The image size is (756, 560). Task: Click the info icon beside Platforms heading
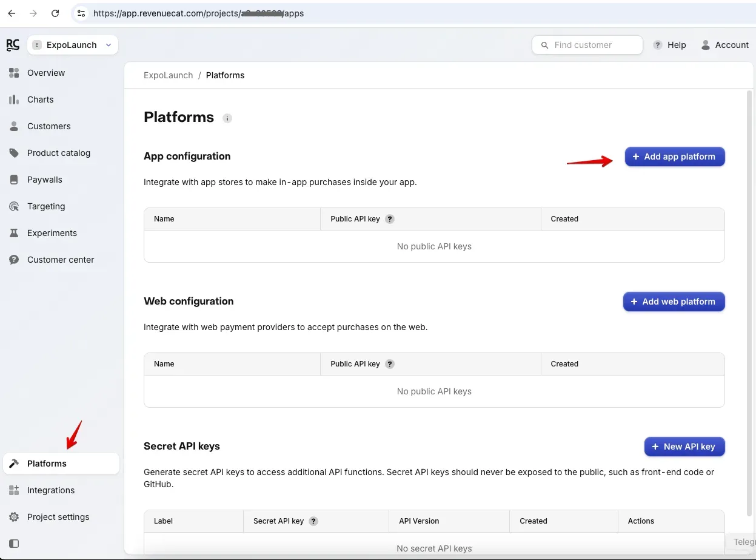pos(227,118)
